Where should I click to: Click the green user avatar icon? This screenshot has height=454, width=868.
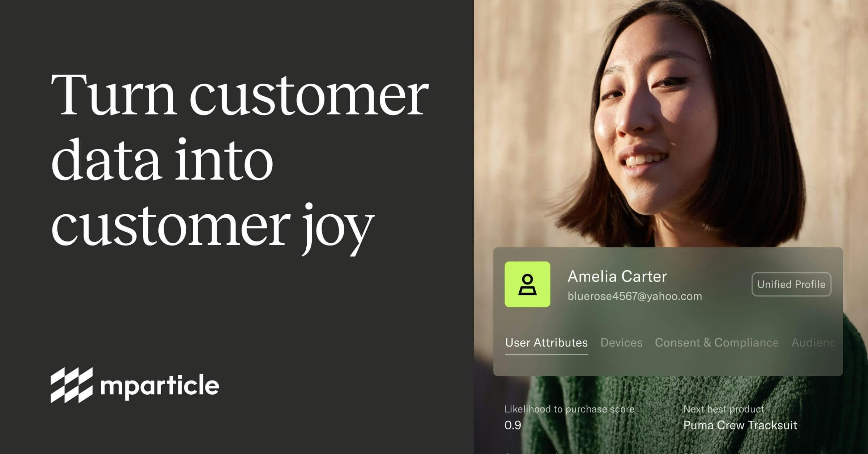click(527, 284)
